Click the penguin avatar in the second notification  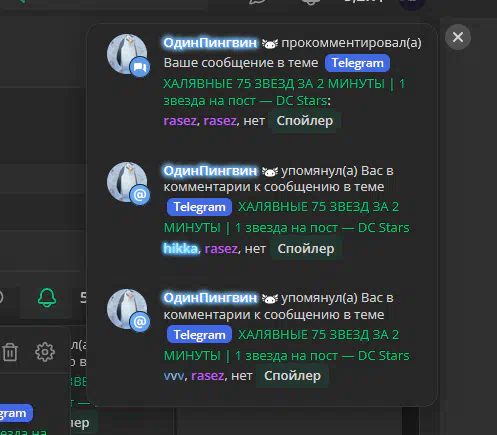tap(127, 182)
